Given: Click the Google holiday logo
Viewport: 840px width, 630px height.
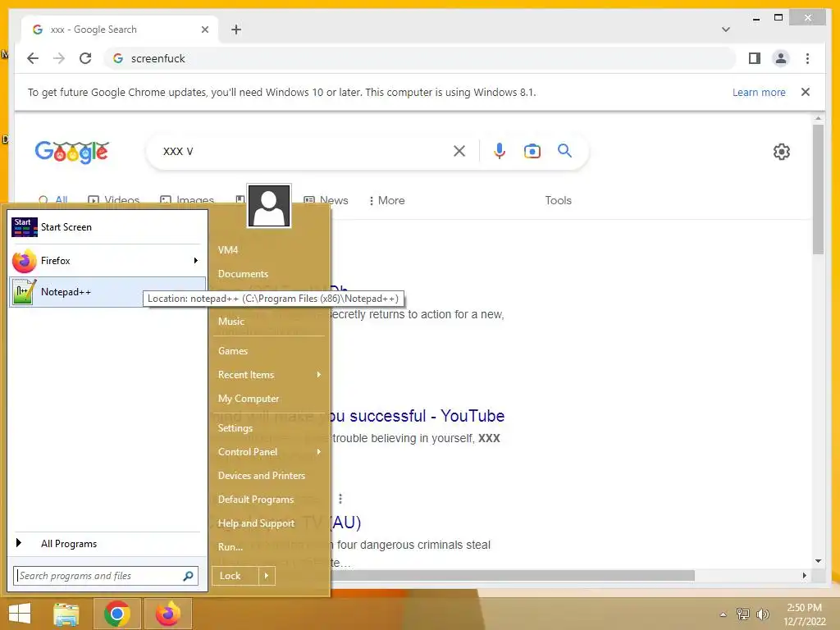Looking at the screenshot, I should tap(72, 152).
